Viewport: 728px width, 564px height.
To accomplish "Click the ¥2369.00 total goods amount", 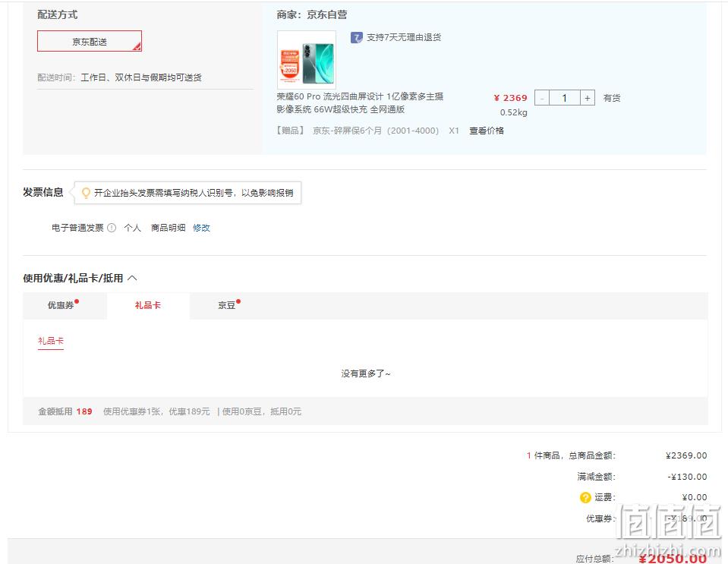I will [686, 455].
